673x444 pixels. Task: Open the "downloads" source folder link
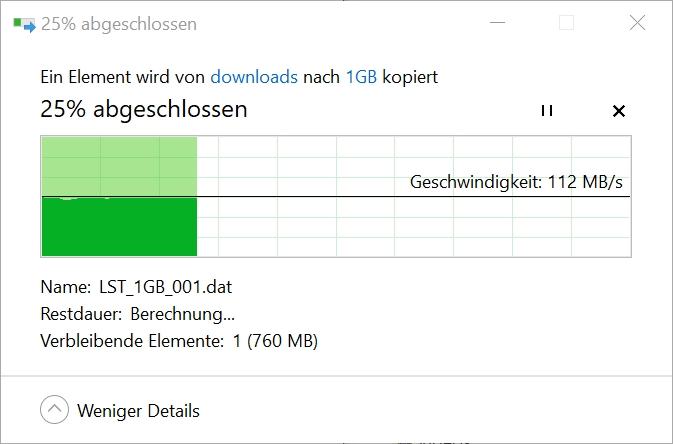coord(254,76)
